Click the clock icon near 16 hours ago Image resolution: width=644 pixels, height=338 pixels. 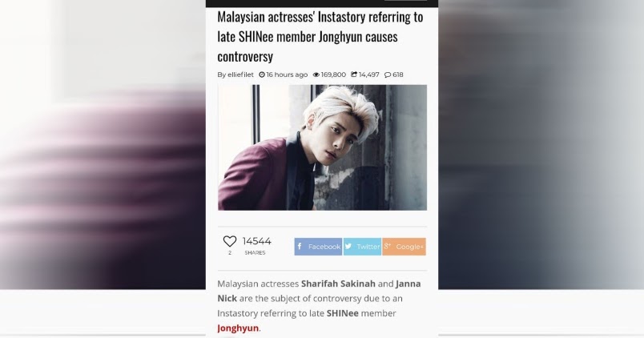[262, 74]
